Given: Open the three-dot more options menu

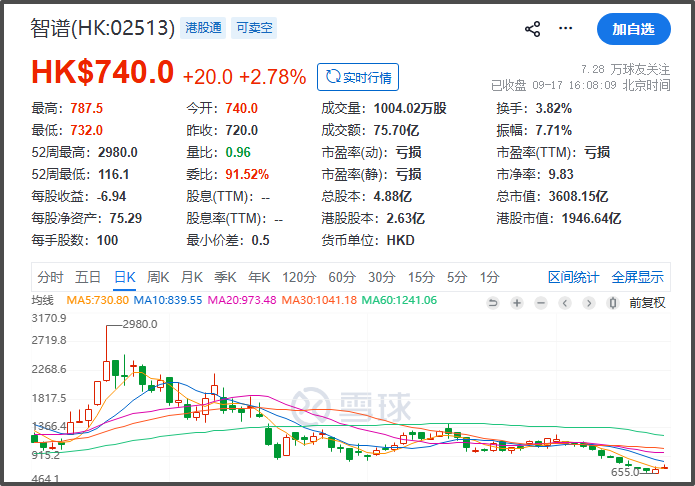Looking at the screenshot, I should [565, 28].
